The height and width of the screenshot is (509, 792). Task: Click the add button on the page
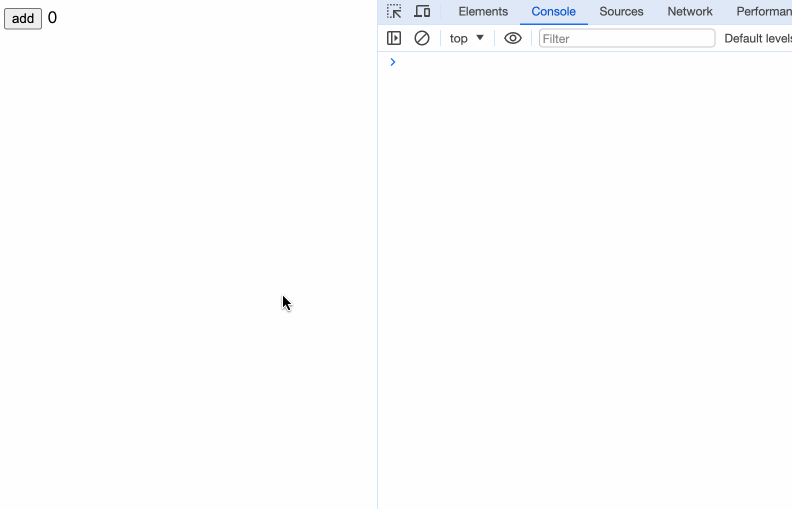23,19
